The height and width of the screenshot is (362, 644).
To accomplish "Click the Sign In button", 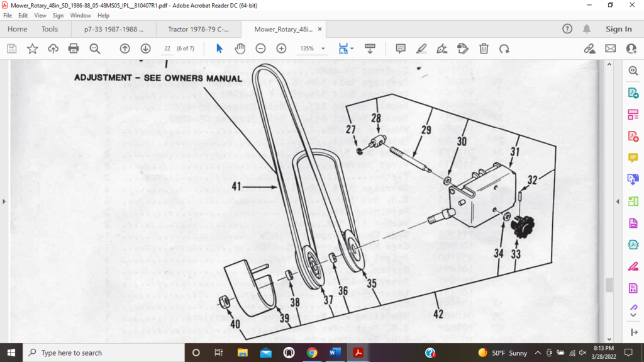I will click(619, 29).
